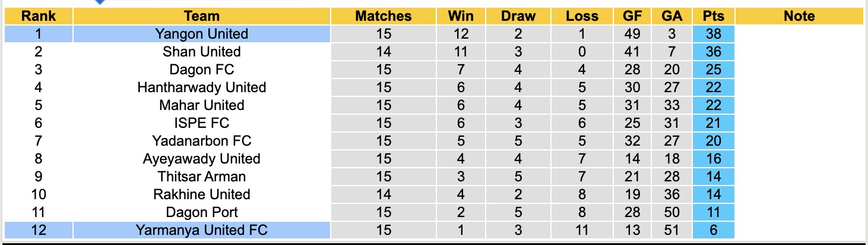Click the Hantharwady United team name
This screenshot has height=245, width=868.
201,87
